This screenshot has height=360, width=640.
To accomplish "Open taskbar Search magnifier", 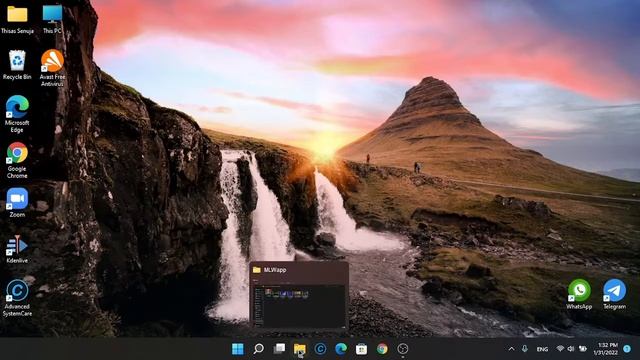I will (258, 349).
